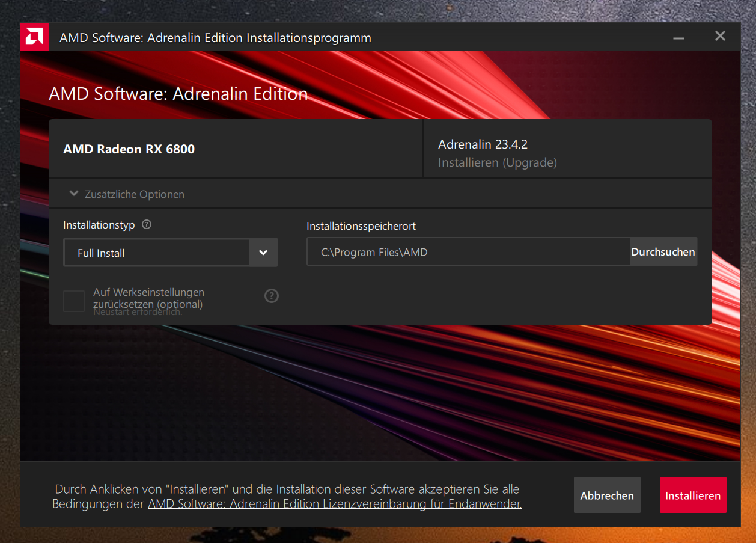Click the AMD logo icon in title bar

click(x=35, y=37)
